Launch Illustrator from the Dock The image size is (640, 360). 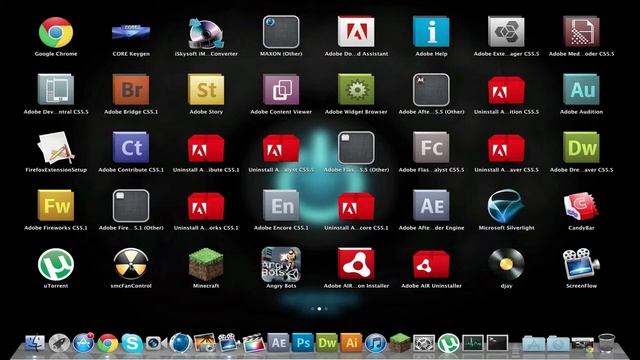click(x=351, y=343)
